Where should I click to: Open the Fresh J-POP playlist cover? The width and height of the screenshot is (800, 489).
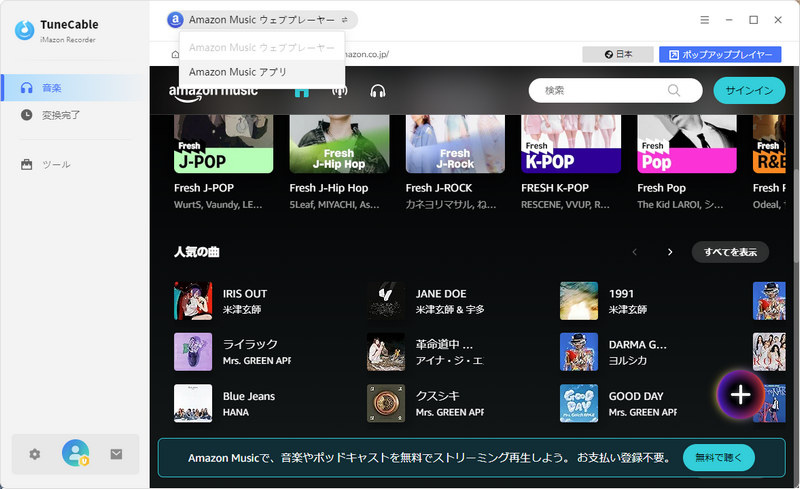coord(223,144)
